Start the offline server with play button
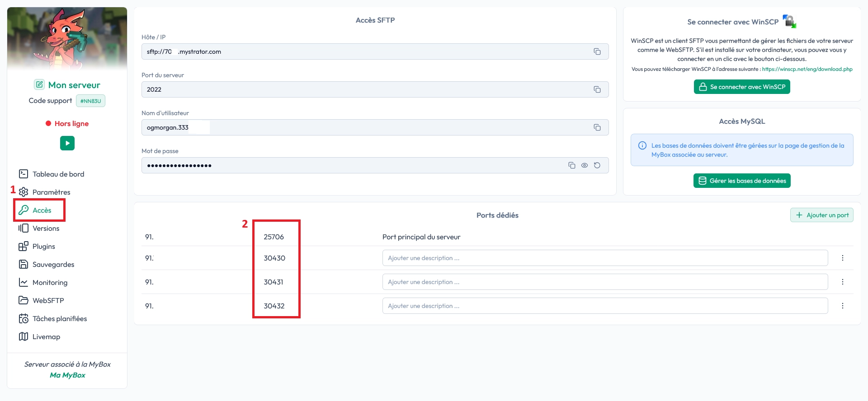 point(67,143)
